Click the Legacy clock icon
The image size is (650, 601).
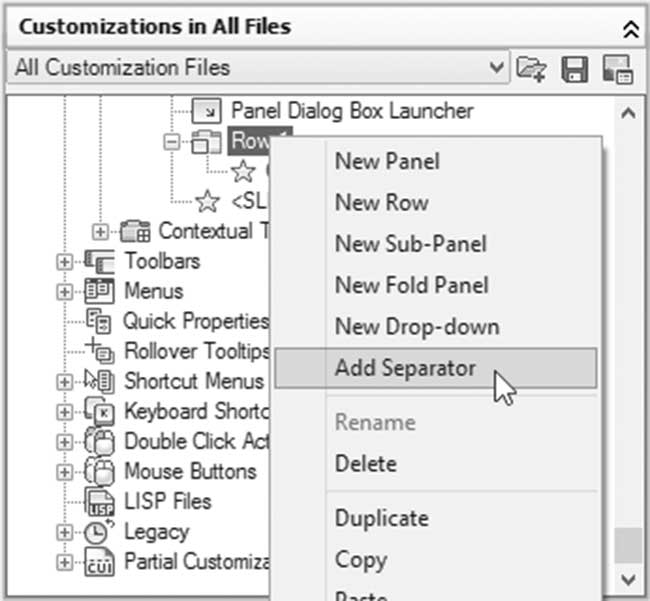click(99, 531)
